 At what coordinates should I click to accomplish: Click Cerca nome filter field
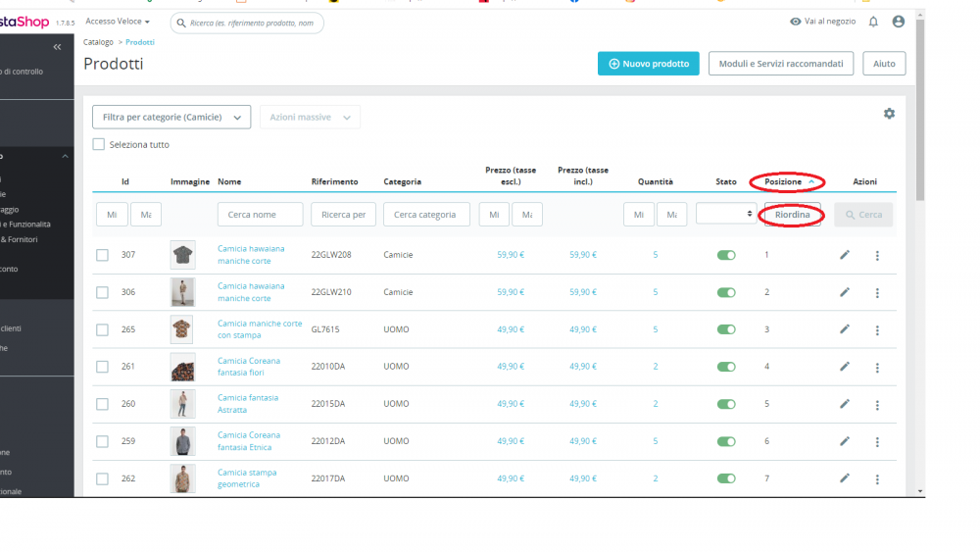(260, 215)
